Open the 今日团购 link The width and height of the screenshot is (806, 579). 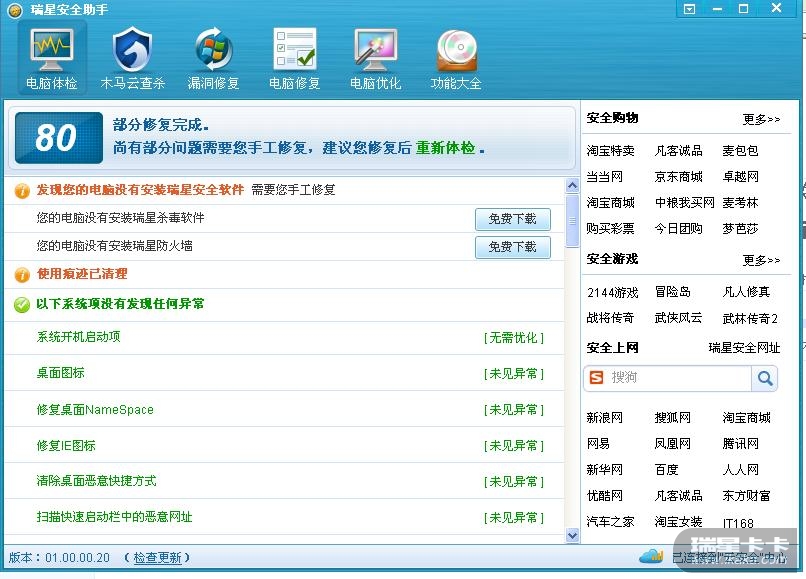(x=678, y=228)
